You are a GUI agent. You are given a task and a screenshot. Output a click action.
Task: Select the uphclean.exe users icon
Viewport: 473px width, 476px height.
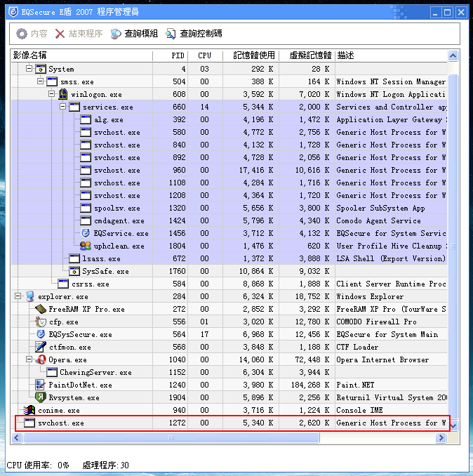[86, 246]
